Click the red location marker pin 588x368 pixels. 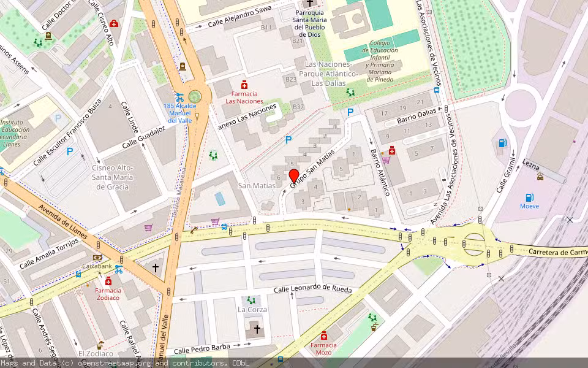tap(294, 177)
